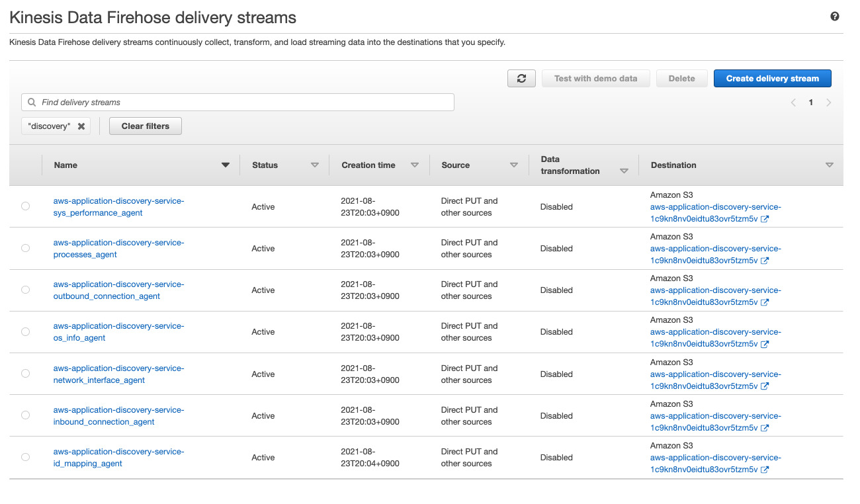Open the help question mark icon
The image size is (860, 504).
pos(834,17)
